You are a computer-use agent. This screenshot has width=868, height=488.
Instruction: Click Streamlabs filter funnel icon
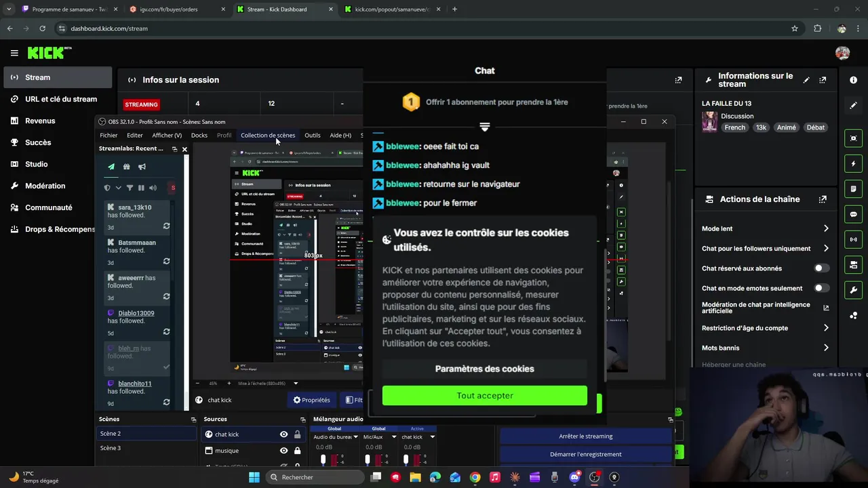pyautogui.click(x=130, y=188)
